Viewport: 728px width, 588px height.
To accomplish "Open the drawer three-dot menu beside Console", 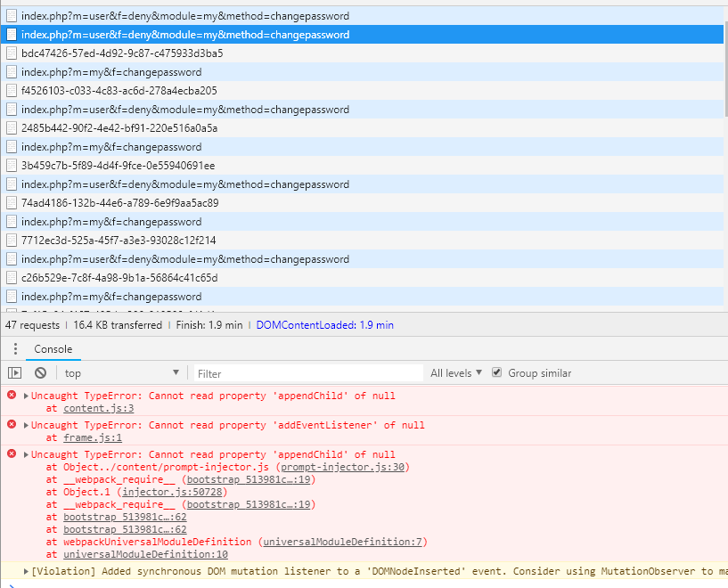I will pos(13,349).
